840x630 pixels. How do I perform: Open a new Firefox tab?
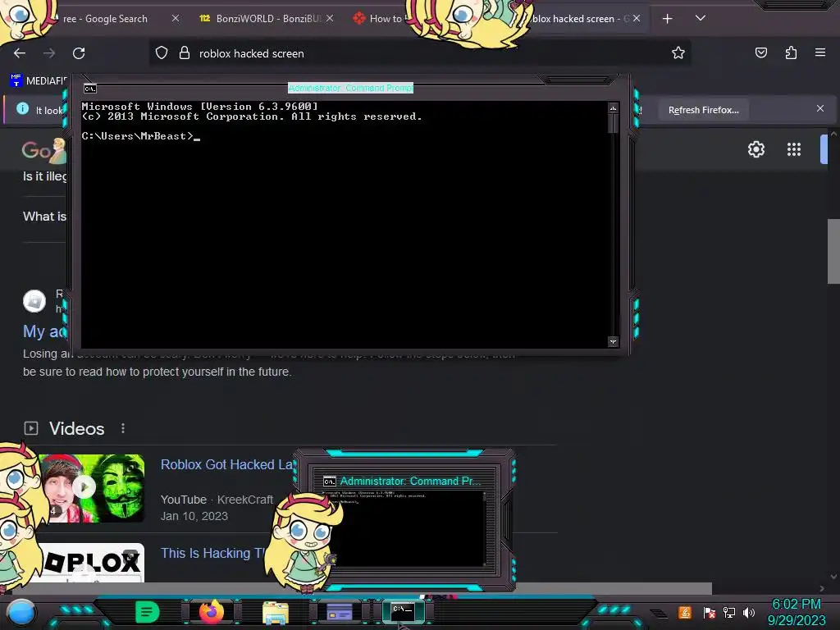click(x=667, y=19)
